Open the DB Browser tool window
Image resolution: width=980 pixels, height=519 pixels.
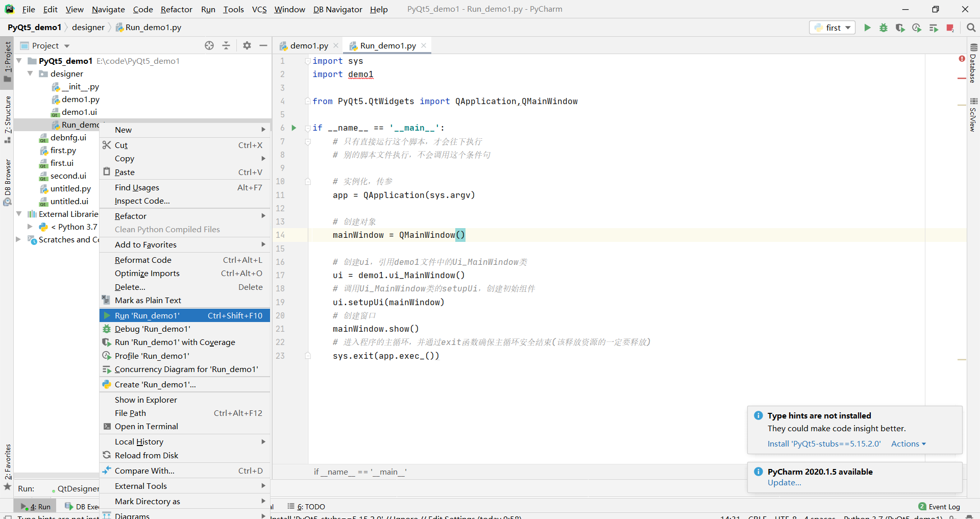(x=7, y=182)
